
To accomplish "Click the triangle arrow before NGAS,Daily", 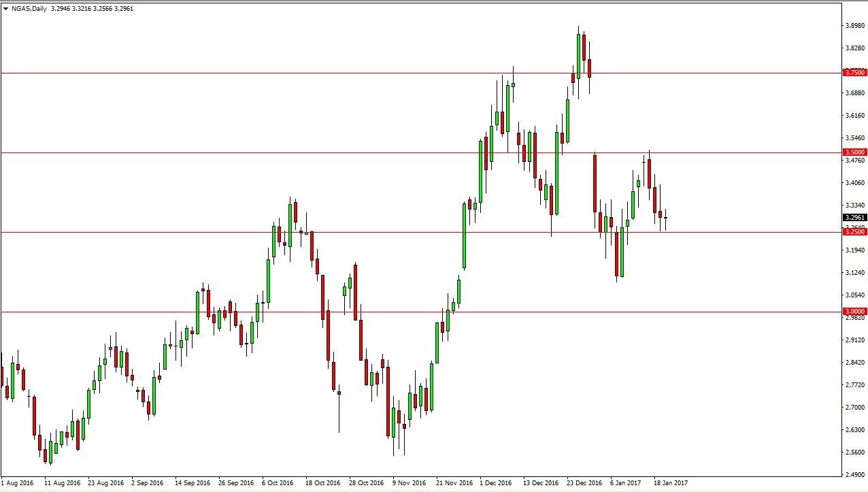I will [x=6, y=9].
